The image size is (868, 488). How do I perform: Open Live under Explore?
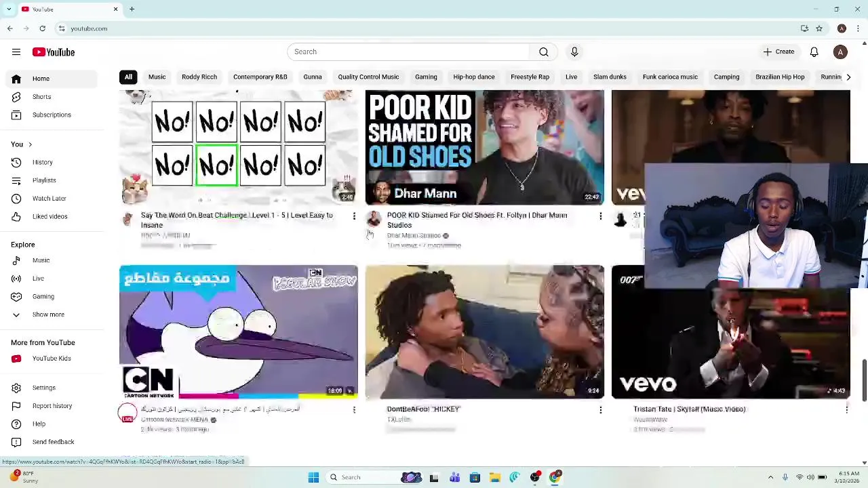tap(53, 279)
